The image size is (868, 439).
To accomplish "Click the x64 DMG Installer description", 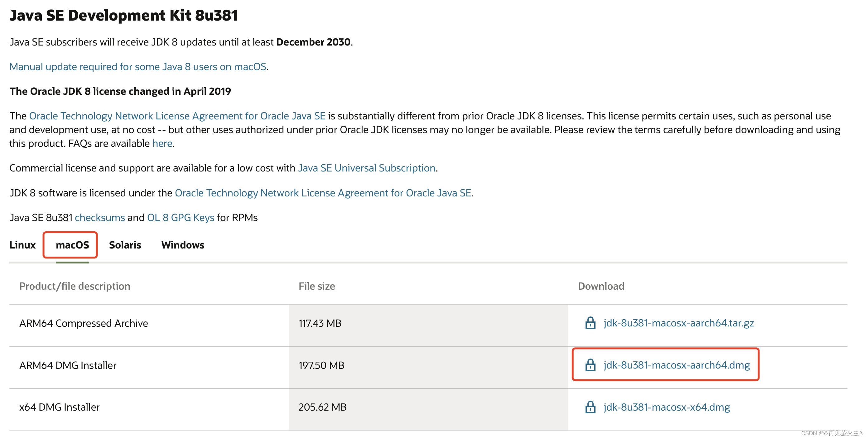I will pyautogui.click(x=59, y=407).
